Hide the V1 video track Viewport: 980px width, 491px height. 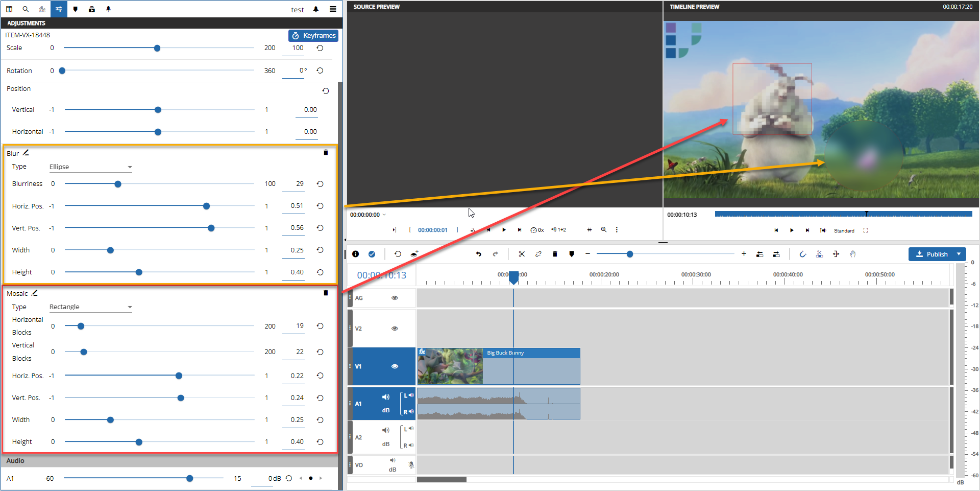(395, 366)
